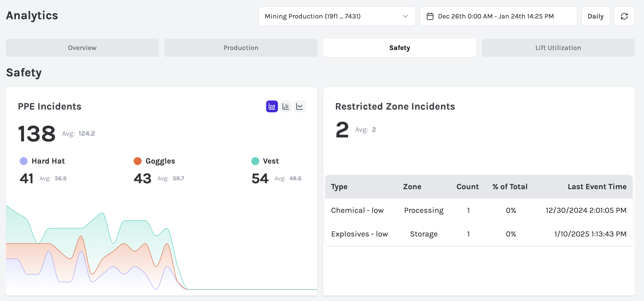
Task: Switch to the Overview tab
Action: [x=82, y=48]
